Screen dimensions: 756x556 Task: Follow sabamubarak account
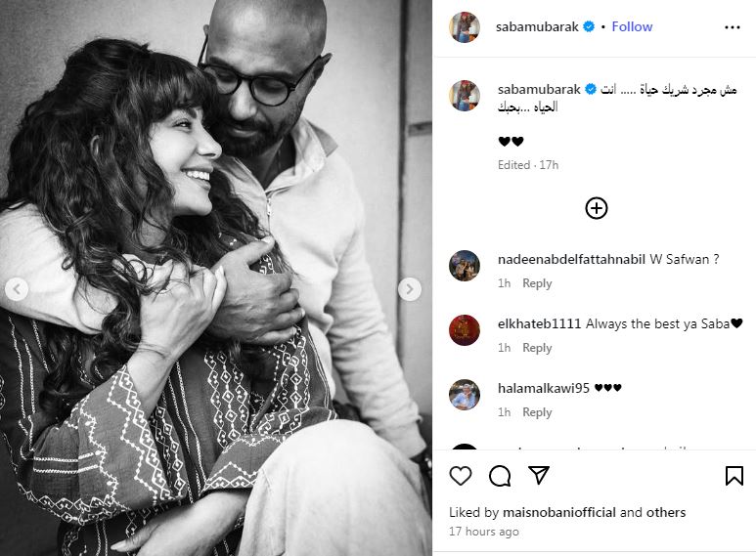[x=632, y=26]
